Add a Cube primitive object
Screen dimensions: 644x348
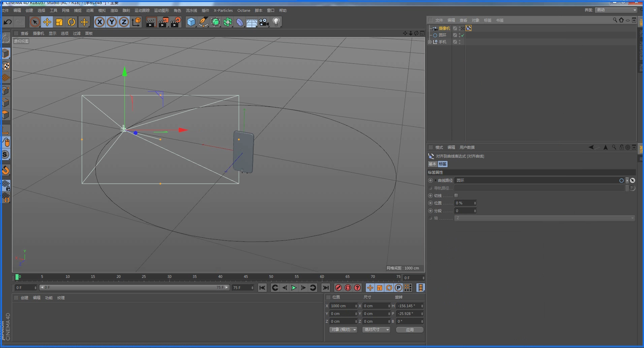tap(191, 22)
